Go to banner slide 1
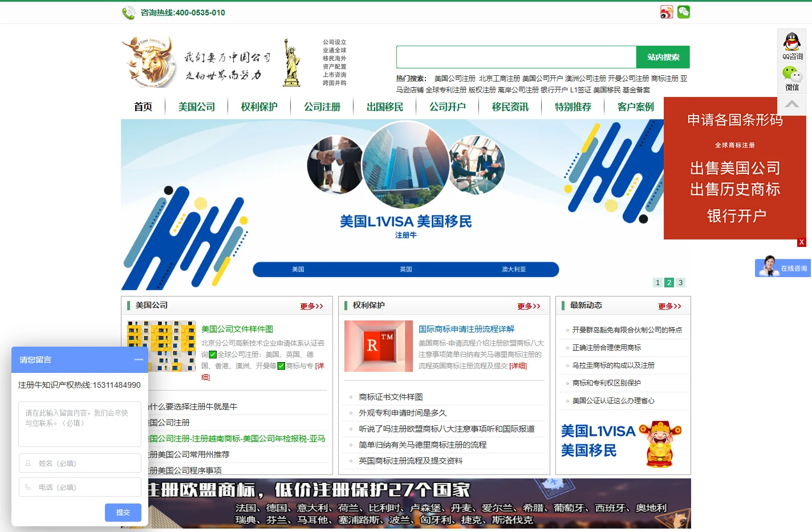The width and height of the screenshot is (812, 532). [658, 283]
